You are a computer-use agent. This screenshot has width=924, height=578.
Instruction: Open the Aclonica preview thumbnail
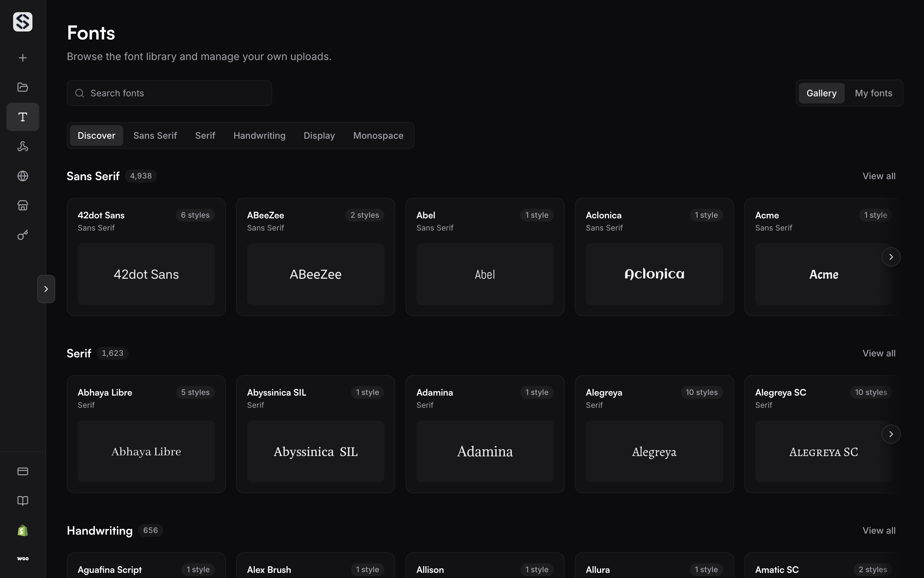(654, 275)
